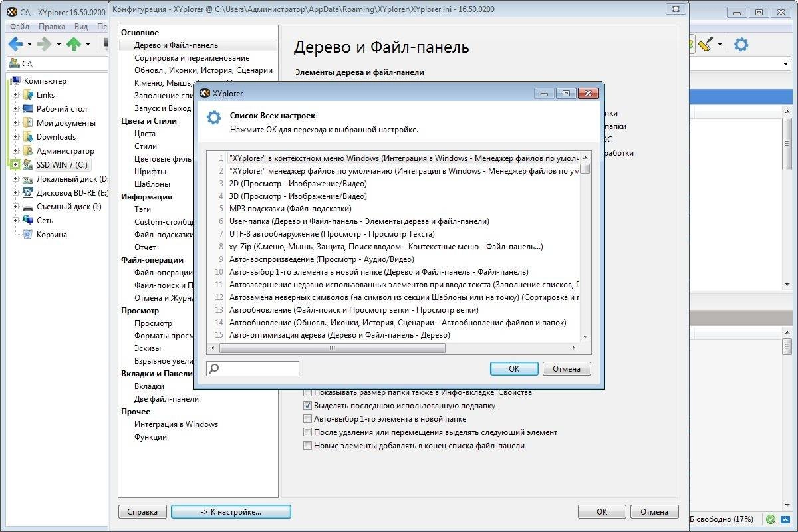Expand the Мои документы tree node
The height and width of the screenshot is (532, 798).
16,123
